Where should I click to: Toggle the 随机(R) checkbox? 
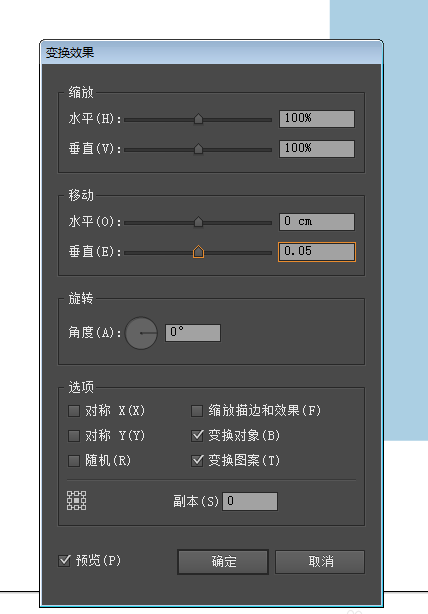pos(74,460)
